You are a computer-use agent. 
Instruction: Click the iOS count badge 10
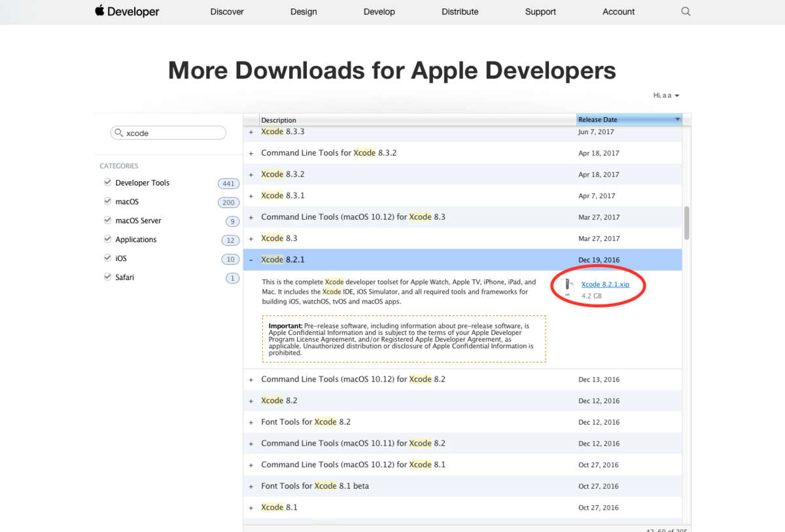[230, 259]
